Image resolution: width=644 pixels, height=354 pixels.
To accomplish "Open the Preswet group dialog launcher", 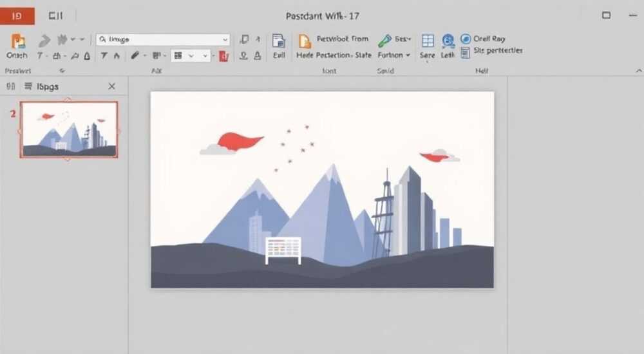I will 62,71.
